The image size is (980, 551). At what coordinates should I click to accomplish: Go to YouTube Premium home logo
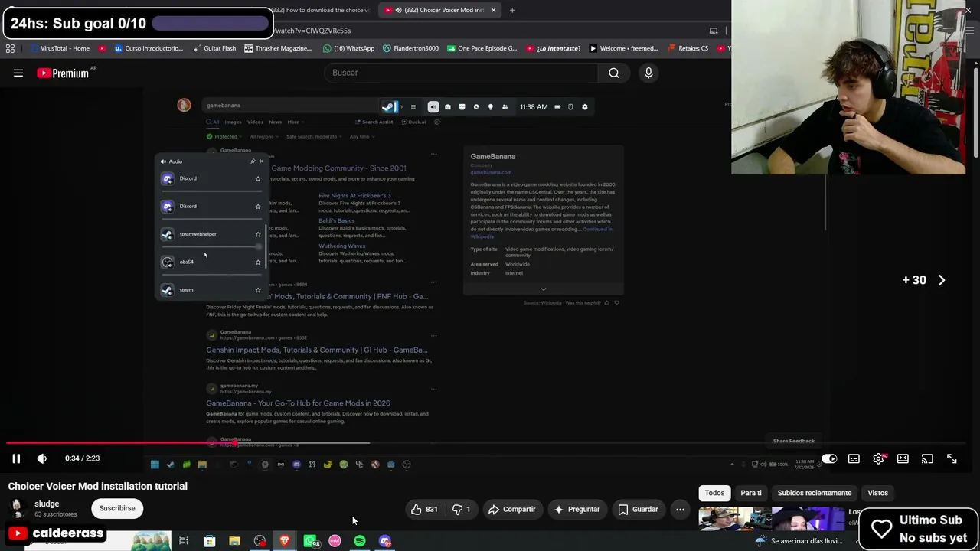tap(63, 73)
